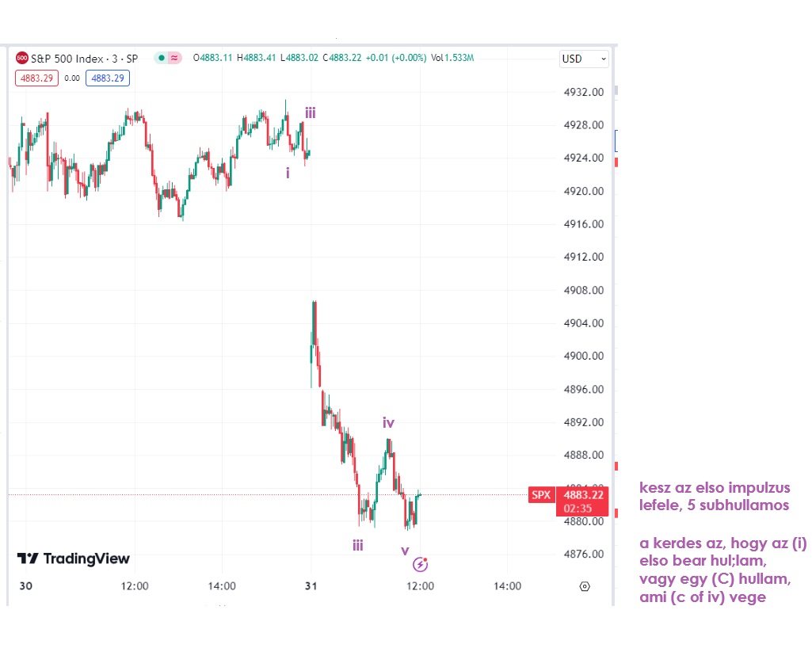This screenshot has width=812, height=648.
Task: Click the top purple 'iii' wave label
Action: 311,113
